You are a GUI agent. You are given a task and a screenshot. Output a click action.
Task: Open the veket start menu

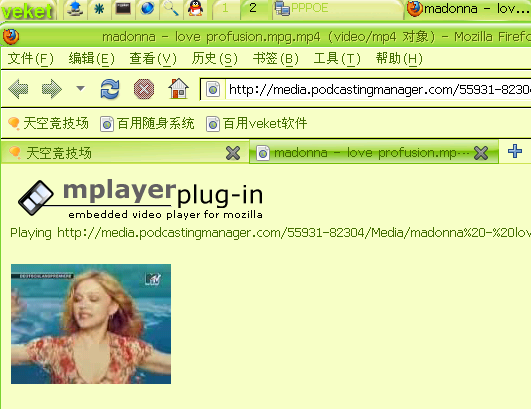point(27,11)
